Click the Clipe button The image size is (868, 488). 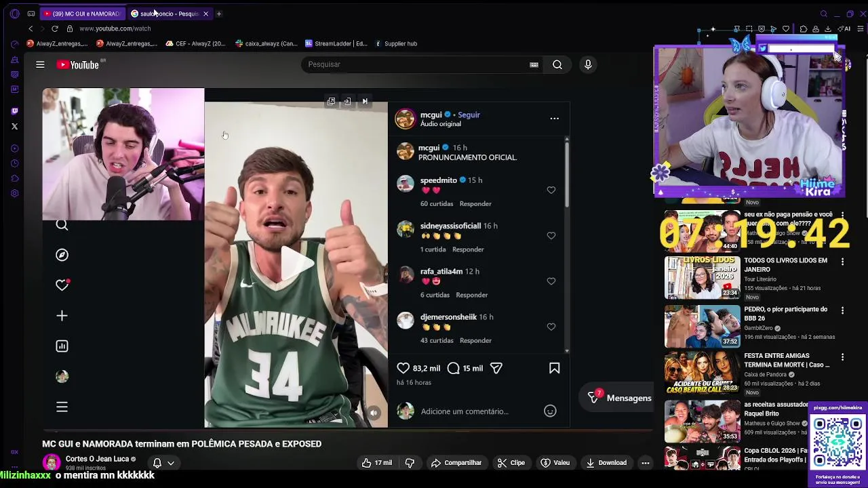click(x=511, y=463)
